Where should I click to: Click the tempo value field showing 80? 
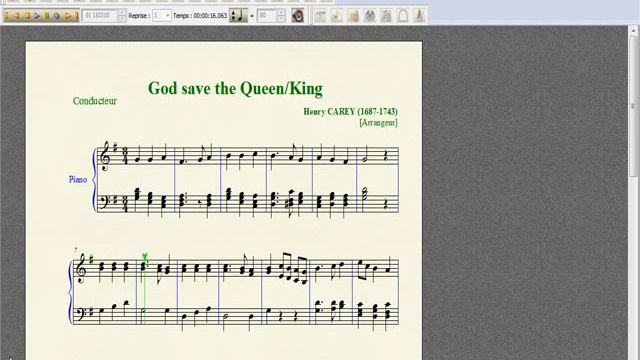[x=267, y=16]
